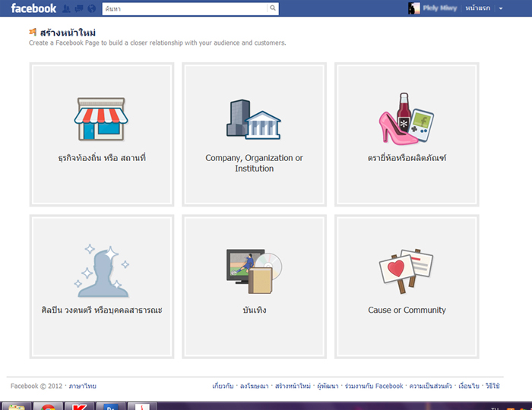
Task: Click the shoe and bottle brand icon
Action: click(x=407, y=118)
